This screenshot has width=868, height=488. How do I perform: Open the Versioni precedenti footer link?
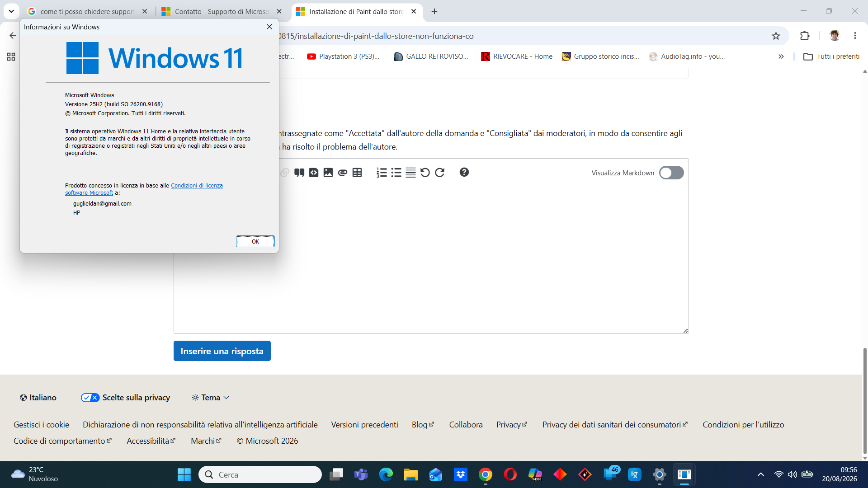point(364,425)
